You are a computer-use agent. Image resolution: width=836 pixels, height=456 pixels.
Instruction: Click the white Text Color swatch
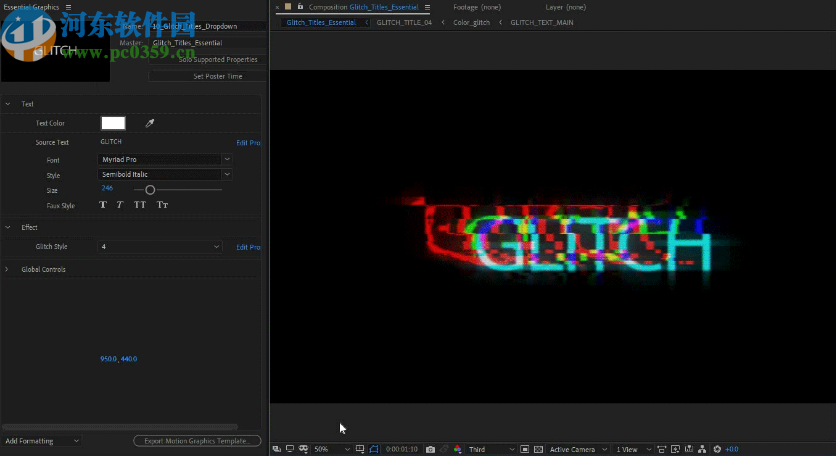coord(113,123)
